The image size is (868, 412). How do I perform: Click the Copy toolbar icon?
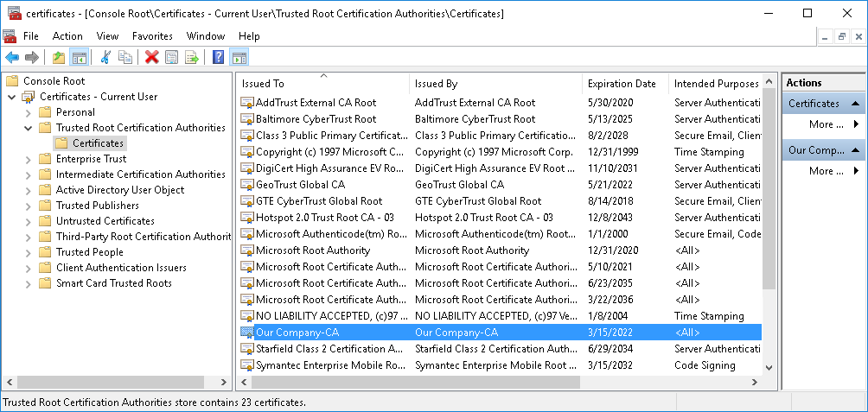click(125, 57)
